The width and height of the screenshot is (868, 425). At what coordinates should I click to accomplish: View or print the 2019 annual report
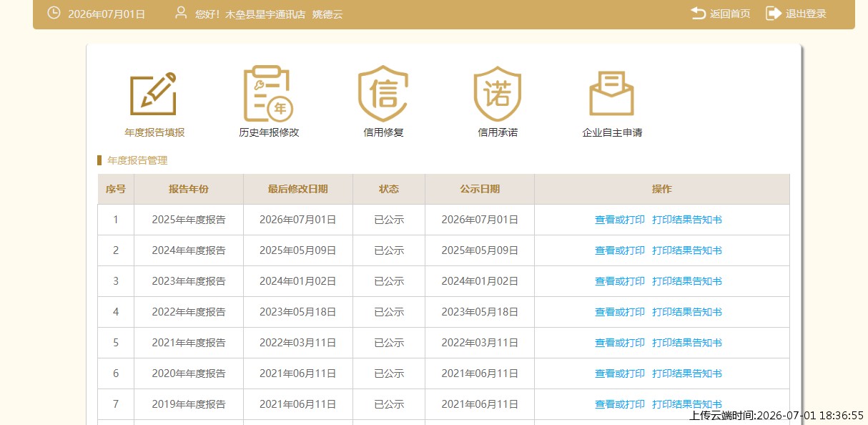(620, 404)
